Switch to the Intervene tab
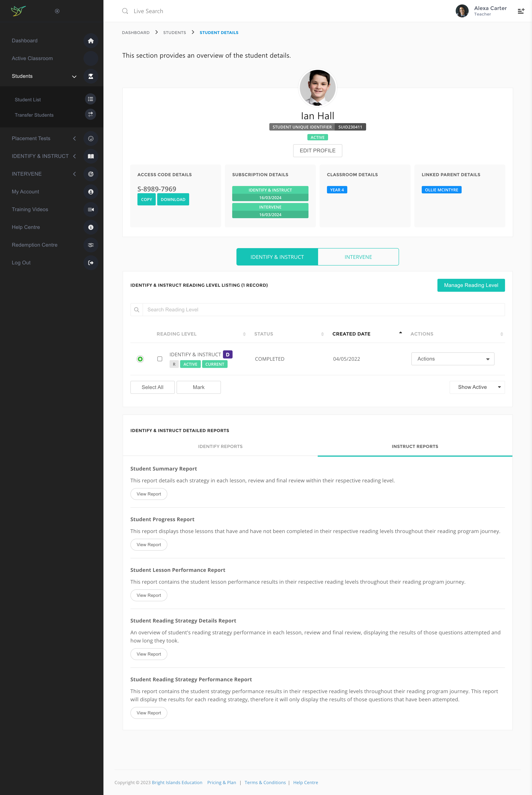 (358, 257)
